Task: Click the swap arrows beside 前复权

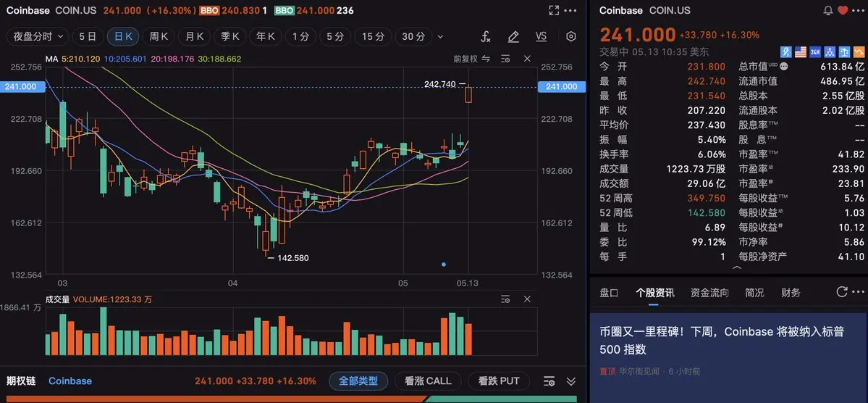Action: tap(486, 59)
